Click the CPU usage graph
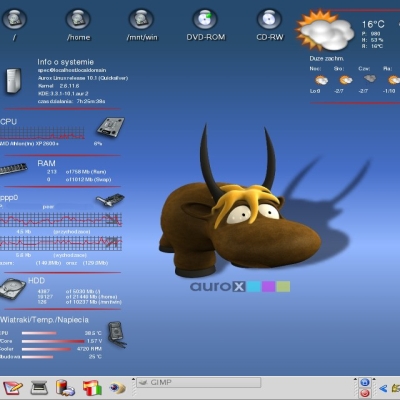Viewport: 400px width, 400px height. coord(42,133)
